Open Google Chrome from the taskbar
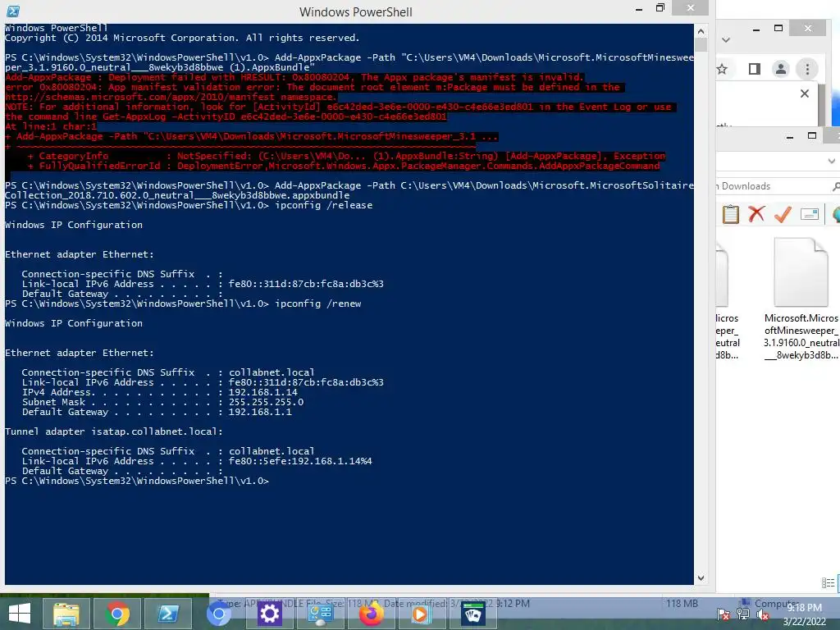840x630 pixels. click(x=117, y=614)
